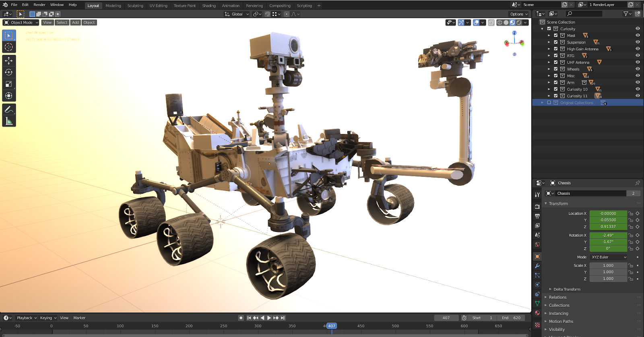The height and width of the screenshot is (337, 644).
Task: Expand the Mast collection tree
Action: [x=549, y=35]
